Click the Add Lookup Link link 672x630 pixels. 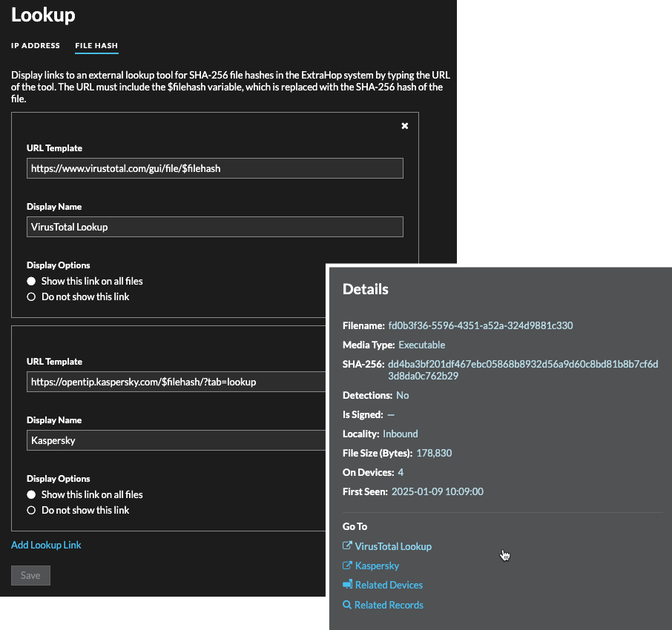pos(46,545)
